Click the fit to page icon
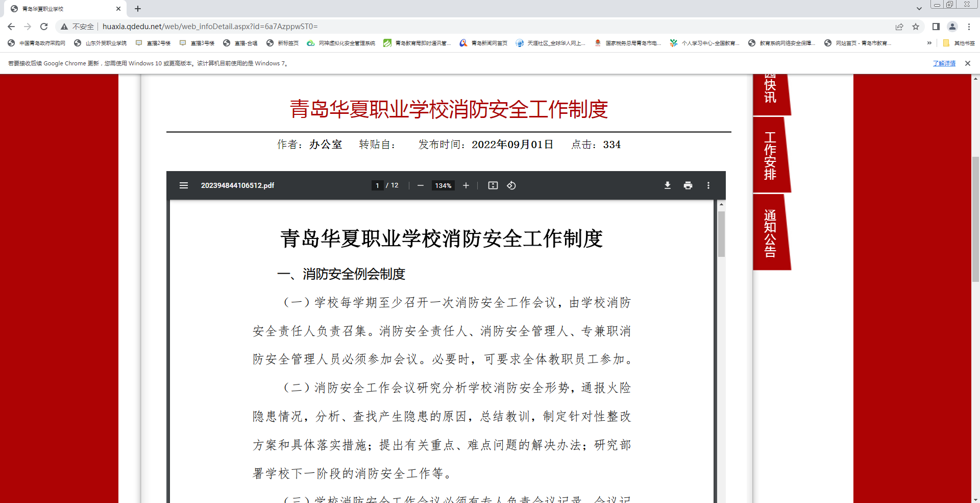 [x=493, y=185]
